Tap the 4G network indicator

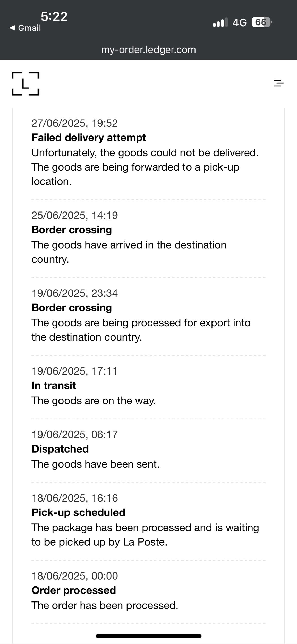(240, 23)
